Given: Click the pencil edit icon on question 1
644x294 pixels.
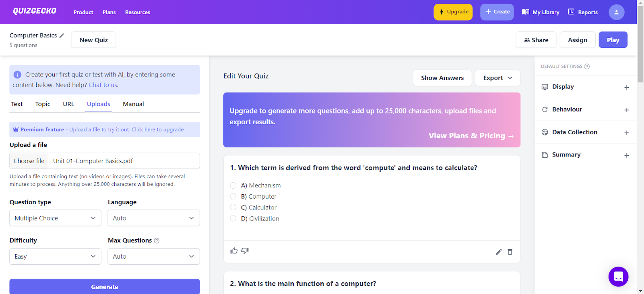Looking at the screenshot, I should (499, 252).
